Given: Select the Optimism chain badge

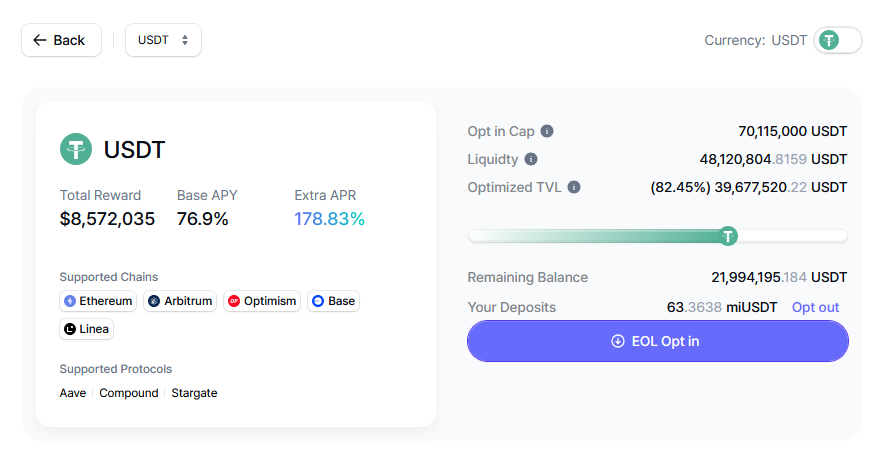Looking at the screenshot, I should [261, 301].
